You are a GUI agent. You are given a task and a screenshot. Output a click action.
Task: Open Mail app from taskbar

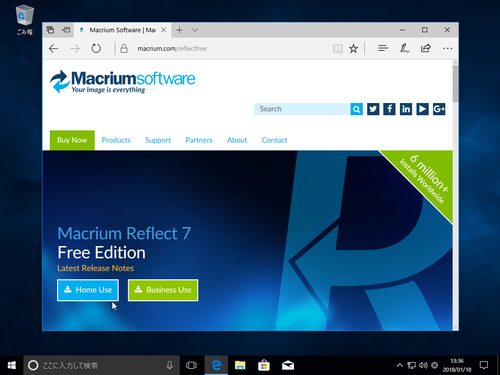[x=288, y=365]
